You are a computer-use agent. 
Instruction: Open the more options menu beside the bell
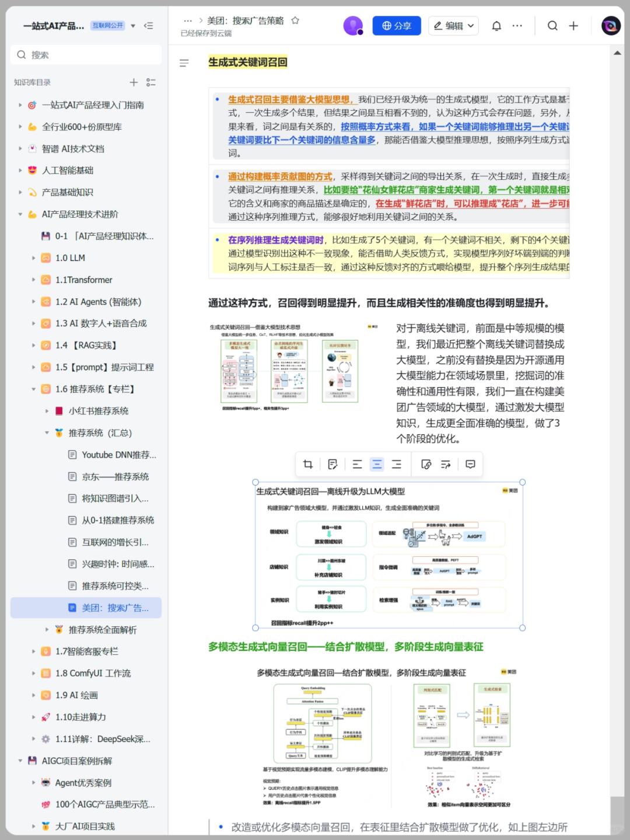click(517, 26)
